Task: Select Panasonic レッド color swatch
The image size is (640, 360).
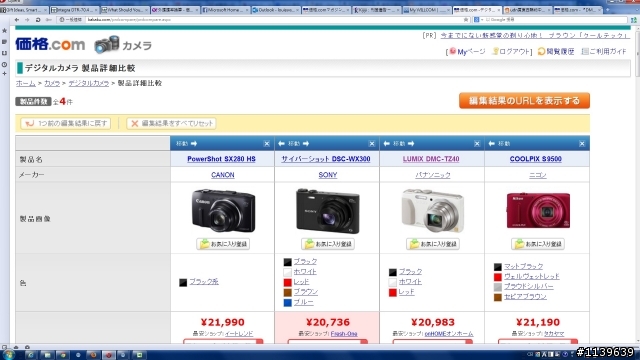Action: pos(393,293)
